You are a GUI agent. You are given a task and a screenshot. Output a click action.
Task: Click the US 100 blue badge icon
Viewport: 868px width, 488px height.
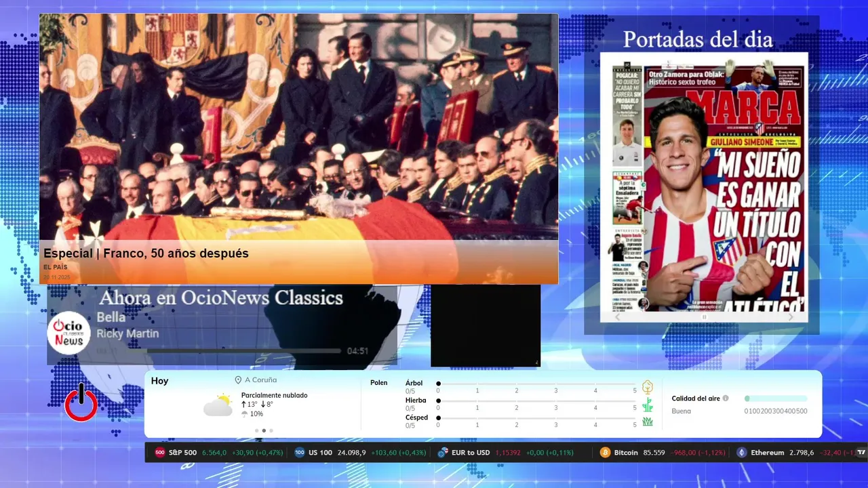(300, 453)
